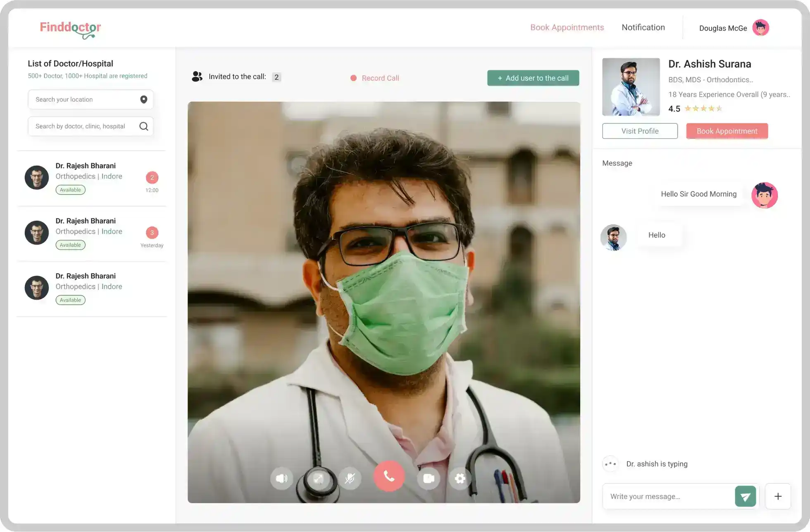The image size is (810, 532).
Task: Click the main video call feed
Action: pos(384,302)
